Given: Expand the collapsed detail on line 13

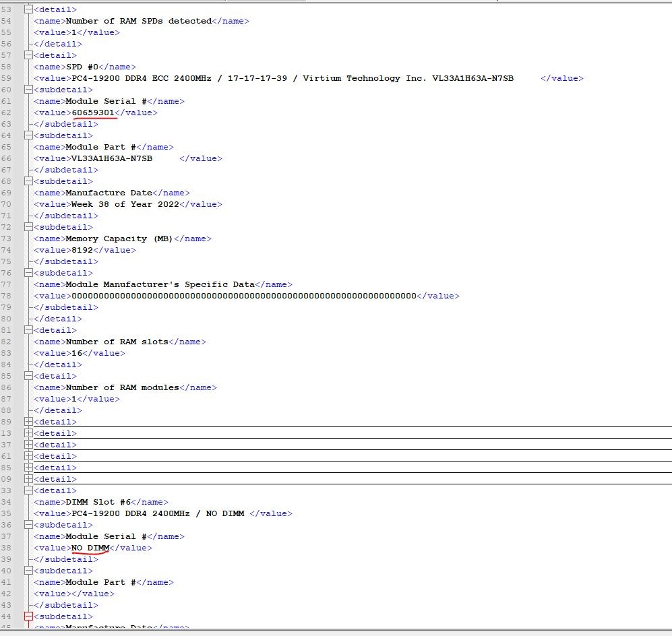Looking at the screenshot, I should tap(29, 433).
